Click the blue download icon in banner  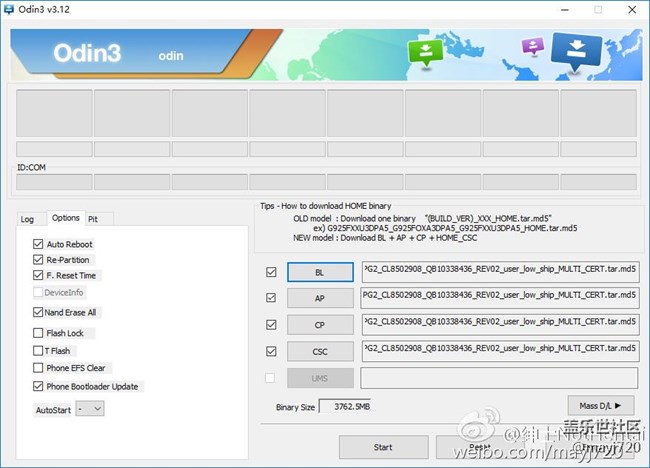click(x=576, y=52)
